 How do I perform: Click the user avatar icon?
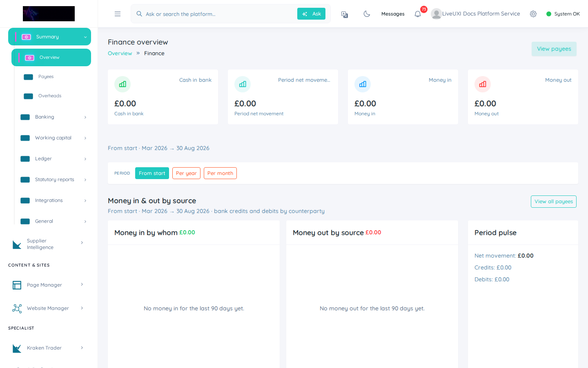click(x=436, y=14)
